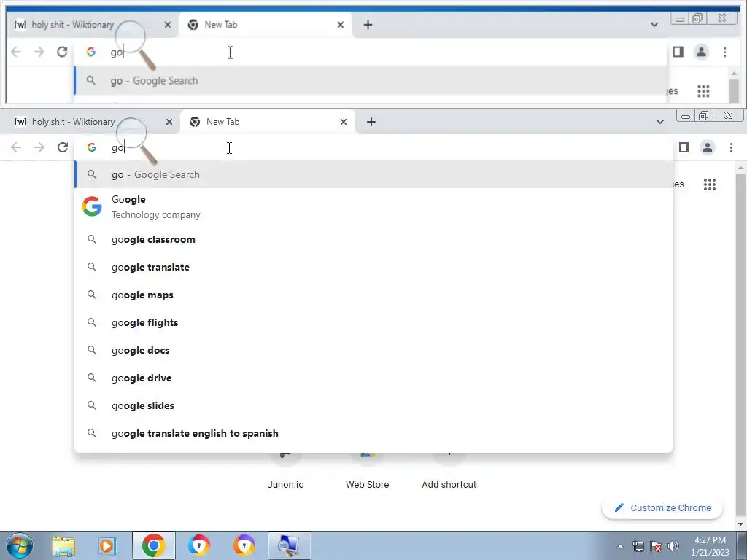Click the Magnifier icon on the taskbar

point(289,545)
